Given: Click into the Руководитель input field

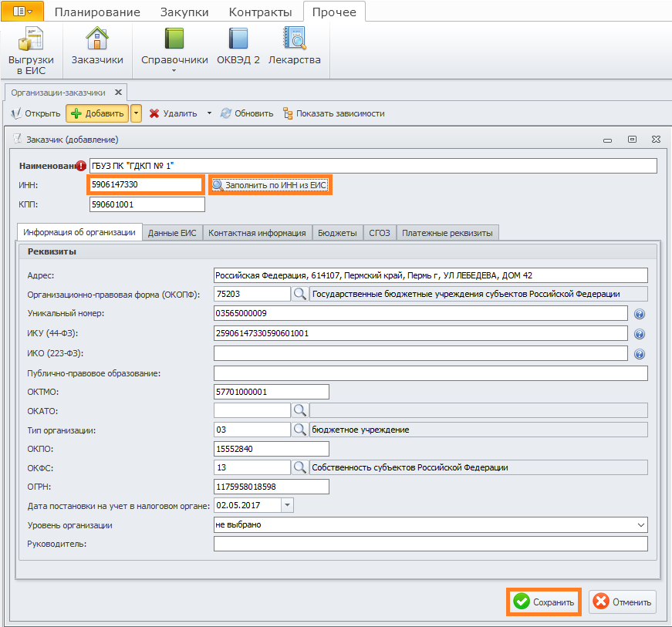Looking at the screenshot, I should coord(431,544).
